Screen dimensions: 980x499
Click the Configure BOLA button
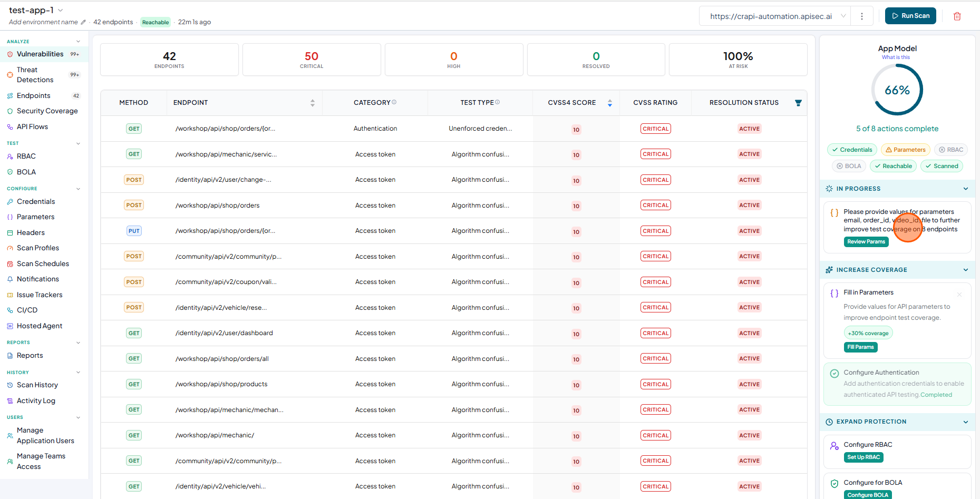tap(868, 495)
